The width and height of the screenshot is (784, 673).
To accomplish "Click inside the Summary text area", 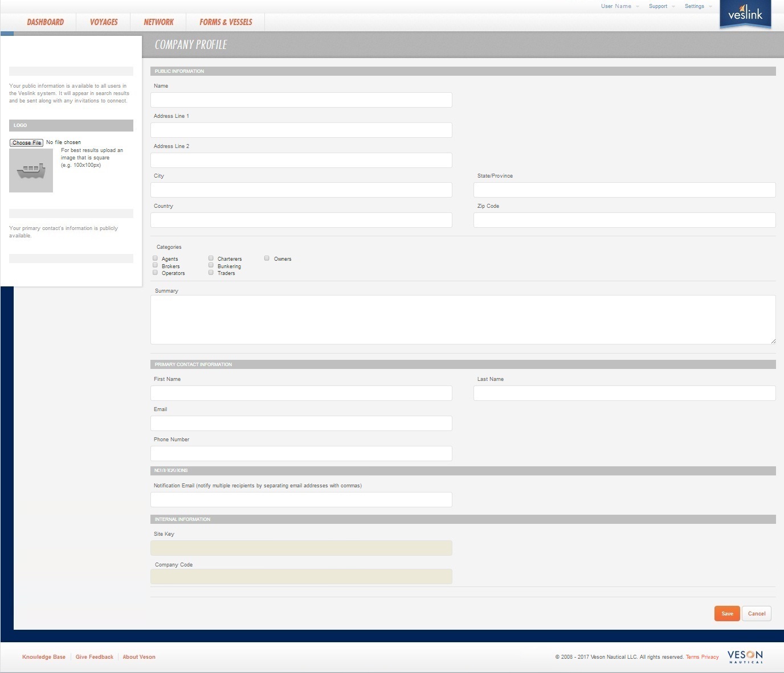I will point(463,319).
